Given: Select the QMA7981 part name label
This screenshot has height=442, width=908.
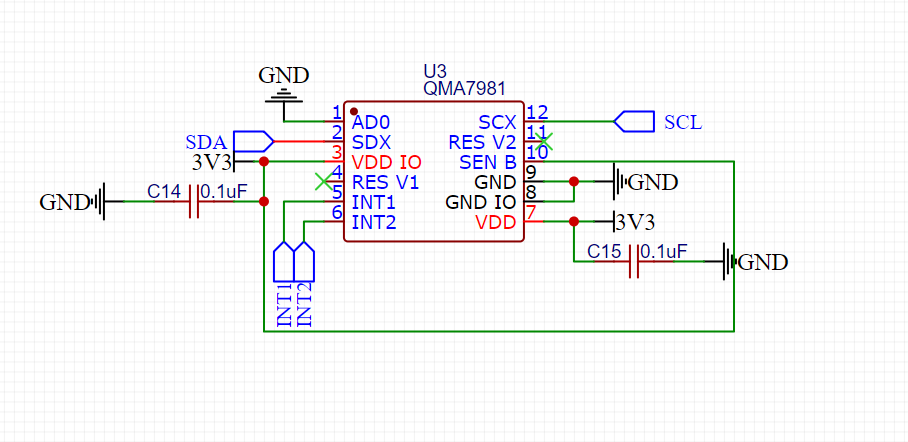Looking at the screenshot, I should click(x=465, y=89).
